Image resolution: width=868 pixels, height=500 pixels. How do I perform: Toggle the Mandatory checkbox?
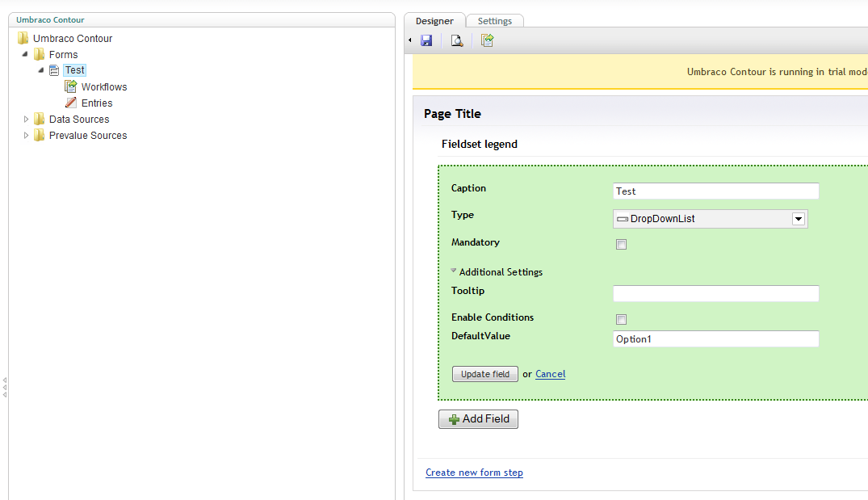(x=621, y=245)
